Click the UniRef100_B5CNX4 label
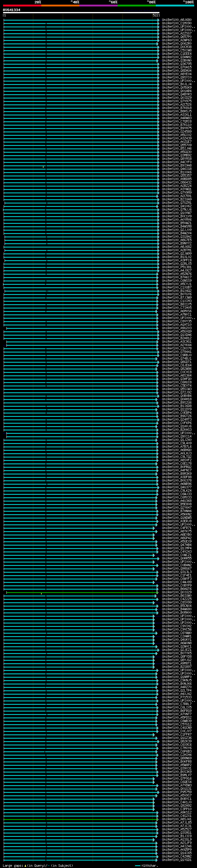Viewport: 197px width, 868px height. coord(177,606)
